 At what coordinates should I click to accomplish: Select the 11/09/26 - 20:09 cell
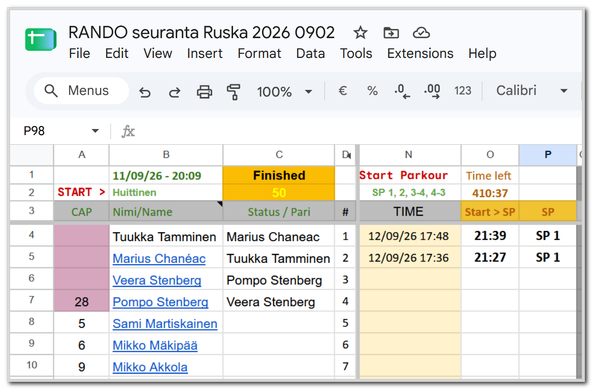[x=166, y=175]
